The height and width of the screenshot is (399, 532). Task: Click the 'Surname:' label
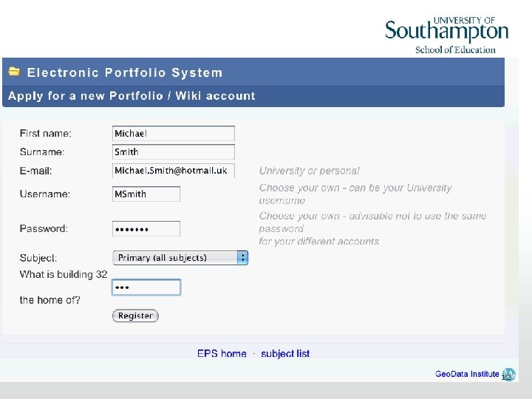tap(42, 151)
